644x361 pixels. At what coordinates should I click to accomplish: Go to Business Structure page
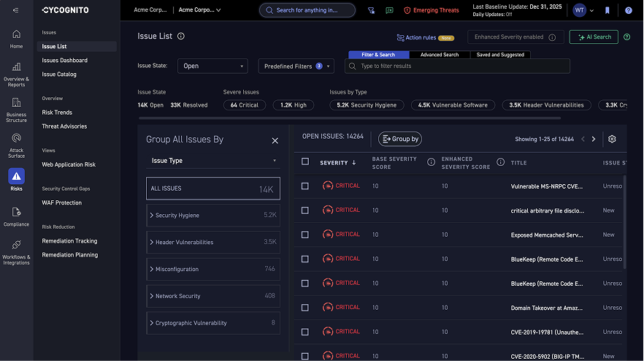pyautogui.click(x=16, y=109)
